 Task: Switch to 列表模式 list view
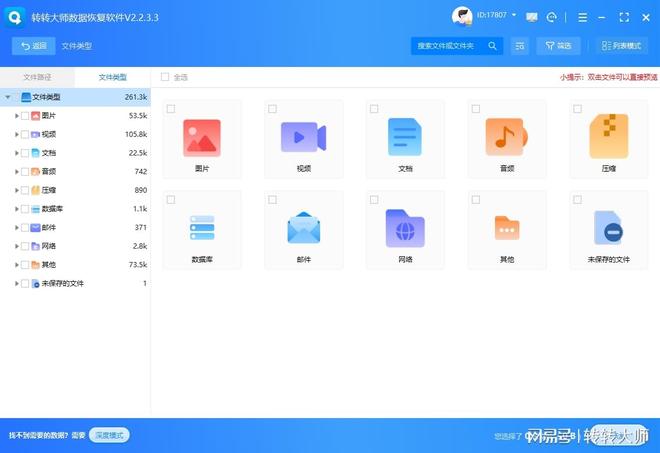click(x=621, y=46)
